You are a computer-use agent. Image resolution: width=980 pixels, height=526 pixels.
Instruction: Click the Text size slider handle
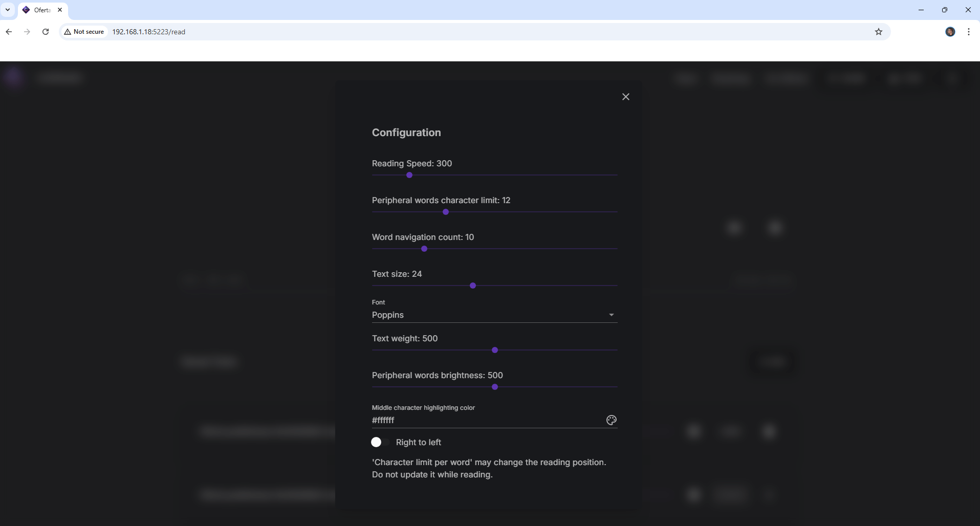point(473,286)
